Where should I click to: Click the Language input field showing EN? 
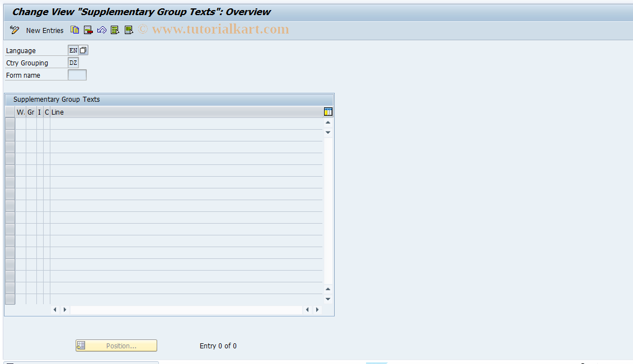(x=73, y=50)
